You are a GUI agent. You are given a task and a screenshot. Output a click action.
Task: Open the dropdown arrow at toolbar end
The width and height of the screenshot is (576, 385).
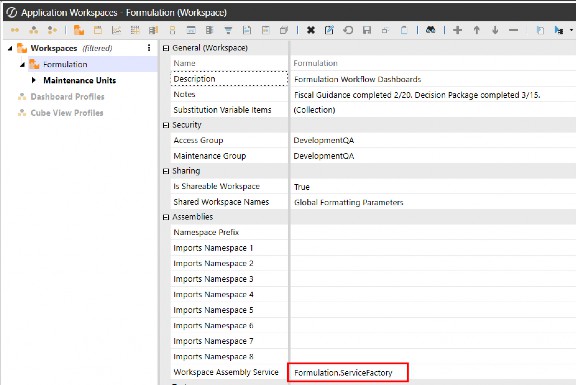[571, 30]
